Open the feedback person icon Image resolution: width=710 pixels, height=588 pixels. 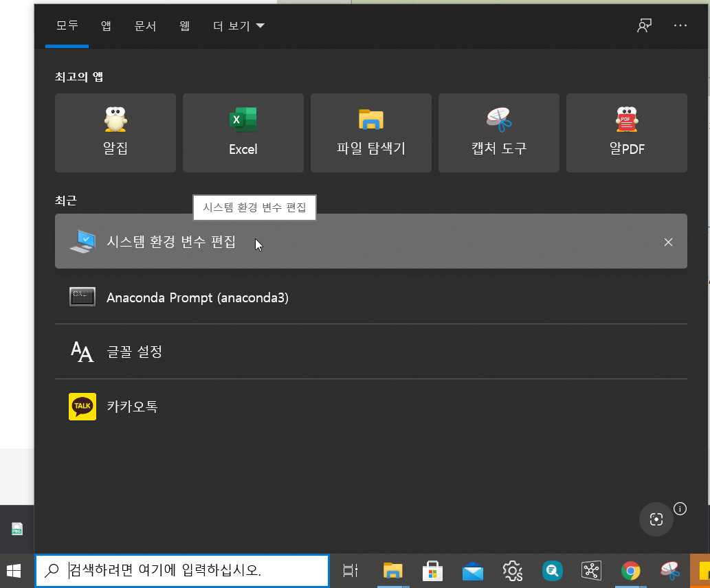[x=644, y=26]
